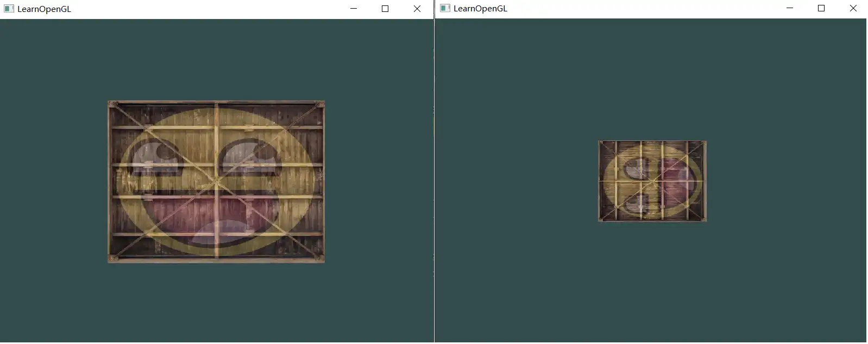Click the top-left corner of large crate

click(x=110, y=103)
